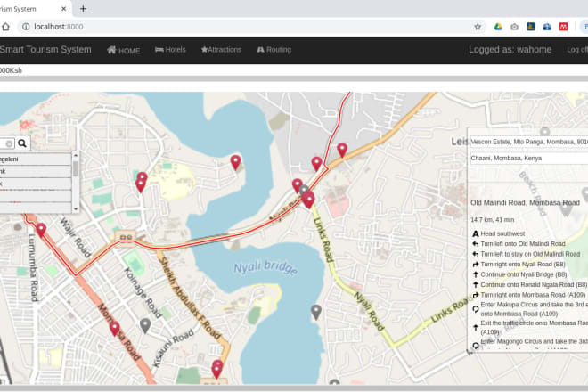Open the Hotels menu item
The width and height of the screenshot is (588, 392).
click(170, 50)
